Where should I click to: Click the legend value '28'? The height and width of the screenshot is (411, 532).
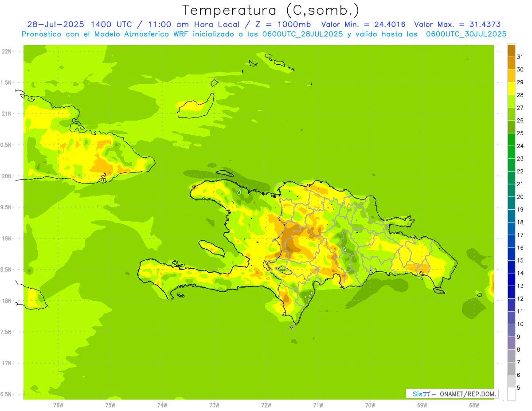tap(520, 95)
